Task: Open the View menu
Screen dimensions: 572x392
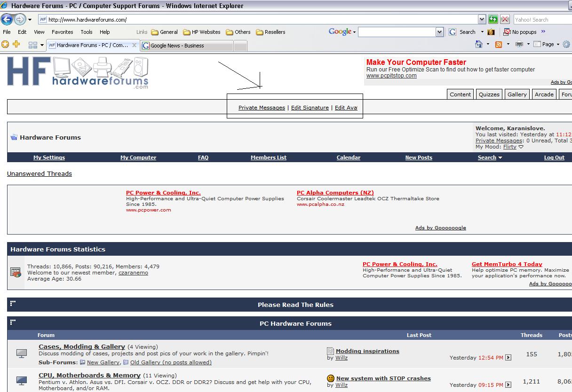Action: coord(39,32)
